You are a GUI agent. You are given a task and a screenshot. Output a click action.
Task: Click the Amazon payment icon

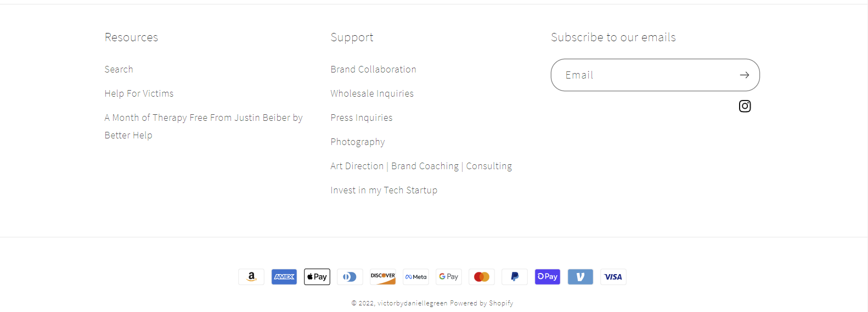251,277
